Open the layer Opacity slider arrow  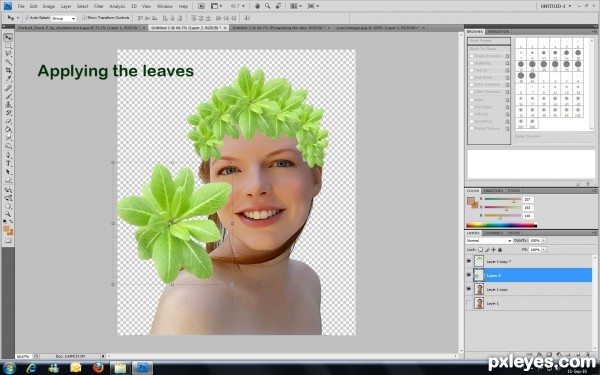544,241
